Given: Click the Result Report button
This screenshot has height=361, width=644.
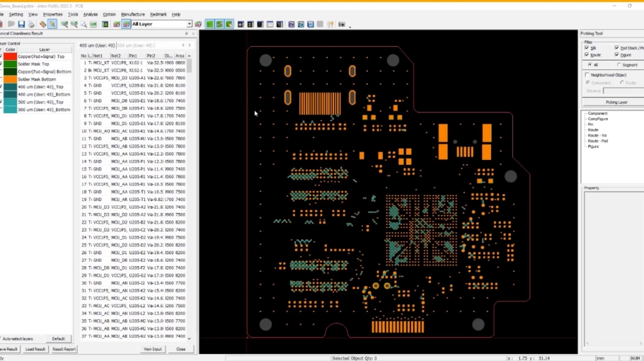Looking at the screenshot, I should pyautogui.click(x=64, y=349).
